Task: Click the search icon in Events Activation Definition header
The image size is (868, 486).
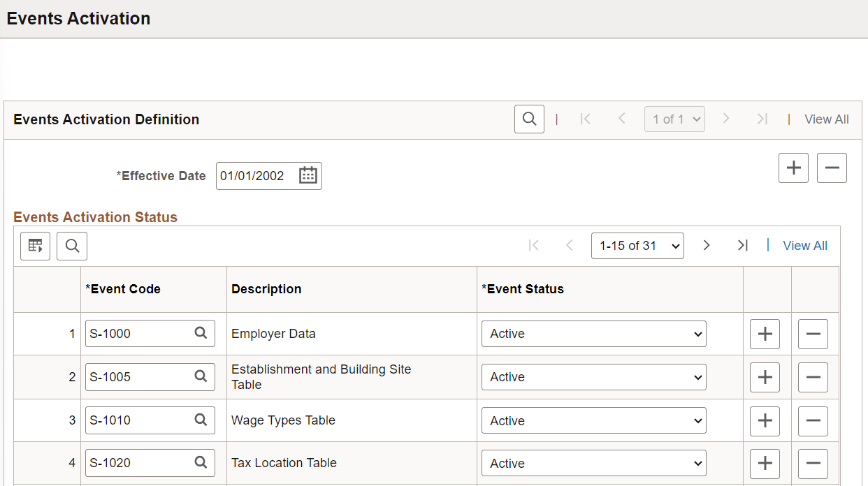Action: point(529,119)
